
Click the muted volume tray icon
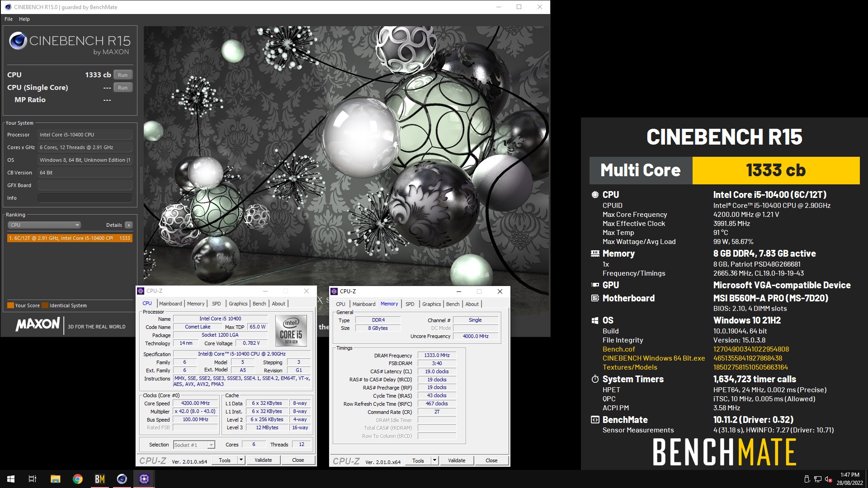[x=829, y=479]
